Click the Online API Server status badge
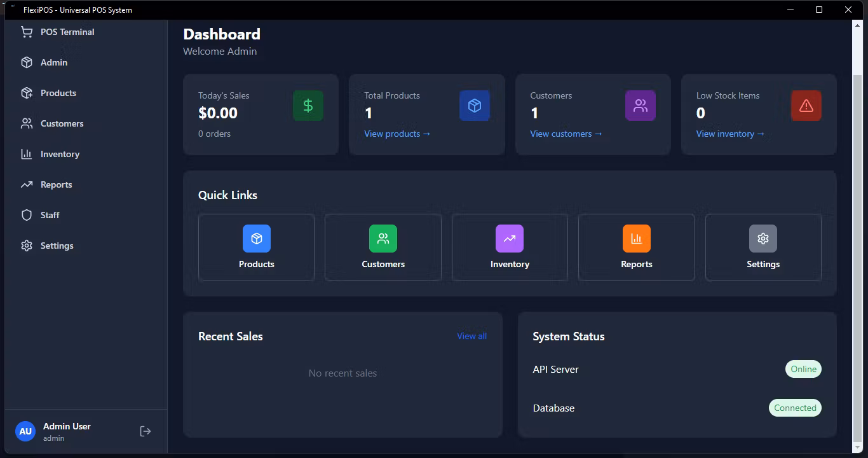Image resolution: width=868 pixels, height=458 pixels. (x=803, y=369)
